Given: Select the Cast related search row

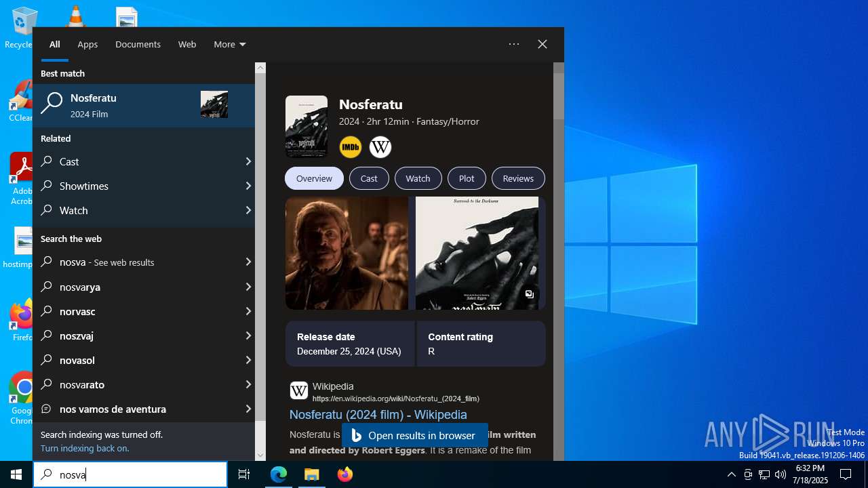Looking at the screenshot, I should 144,161.
